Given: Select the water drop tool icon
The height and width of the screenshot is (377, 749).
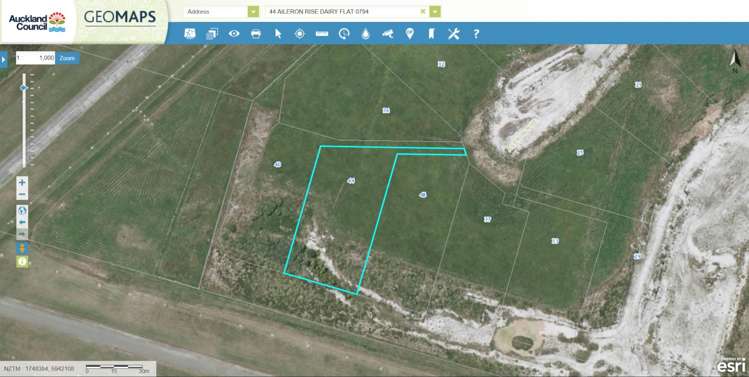Looking at the screenshot, I should [365, 33].
